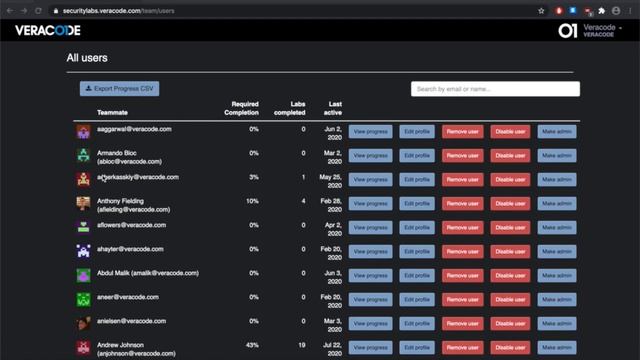Click the browser back arrow
Viewport: 640px width, 360px height.
[10, 11]
